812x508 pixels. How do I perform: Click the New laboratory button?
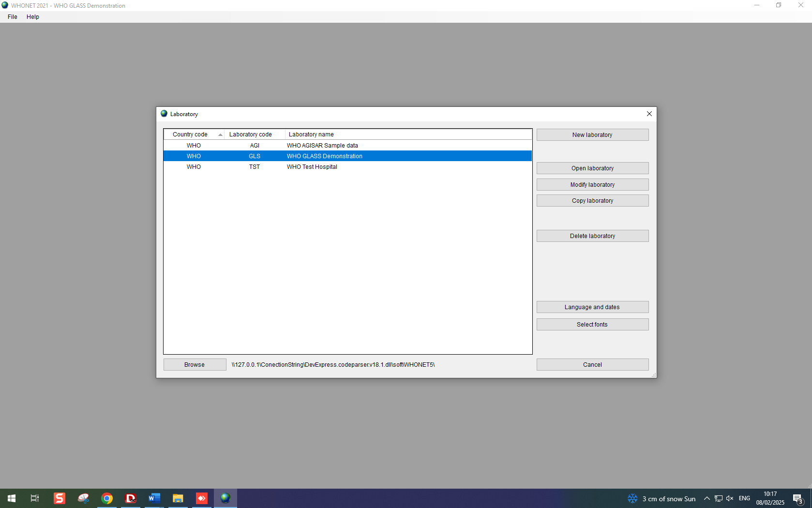[x=592, y=135]
